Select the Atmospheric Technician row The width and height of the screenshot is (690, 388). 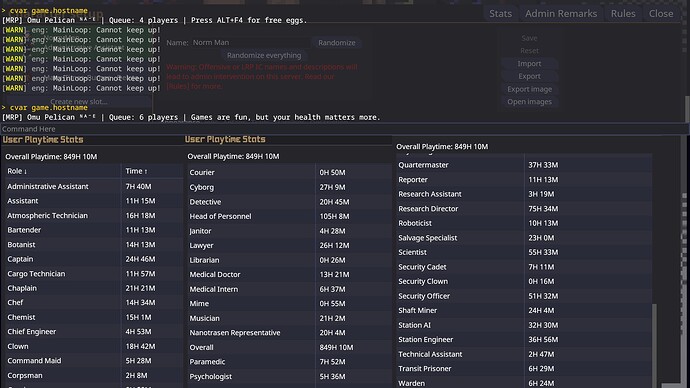click(93, 216)
